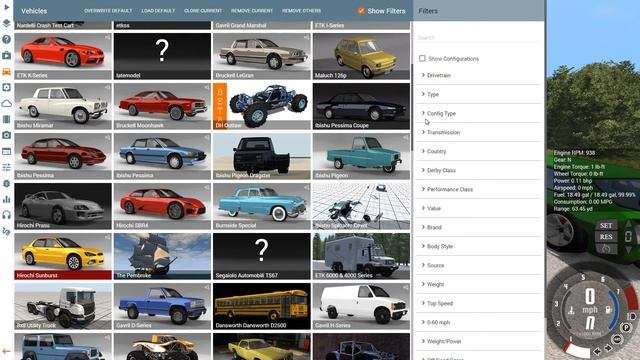Select the Bruckell Moonhawk vehicle
This screenshot has height=360, width=640.
(162, 106)
